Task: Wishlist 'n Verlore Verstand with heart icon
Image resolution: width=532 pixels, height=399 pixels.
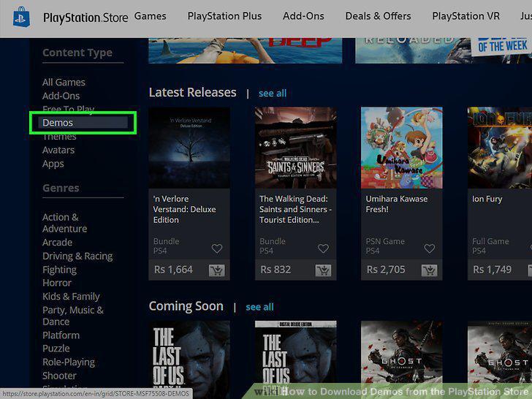Action: tap(217, 248)
